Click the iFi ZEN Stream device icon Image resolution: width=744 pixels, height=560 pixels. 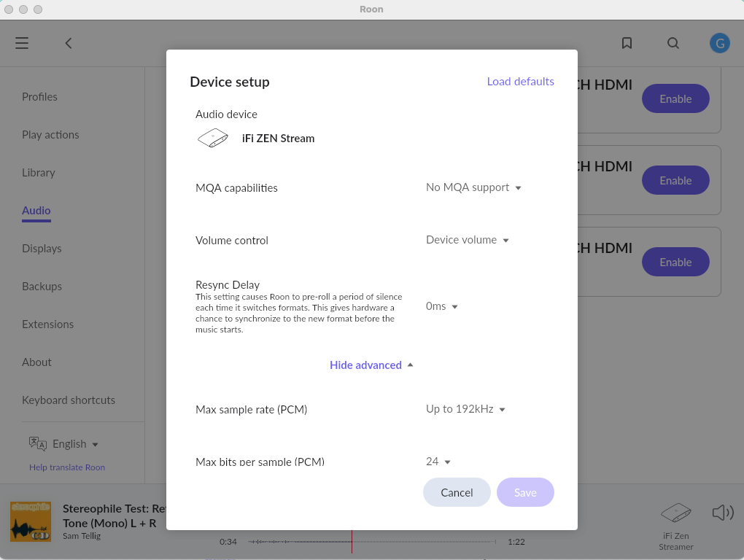pos(213,138)
